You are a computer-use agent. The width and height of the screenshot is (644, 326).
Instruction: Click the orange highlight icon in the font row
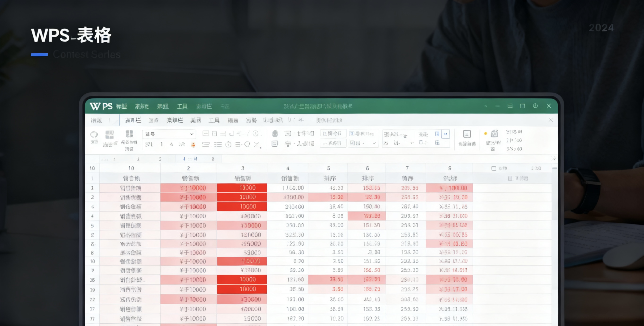point(193,145)
